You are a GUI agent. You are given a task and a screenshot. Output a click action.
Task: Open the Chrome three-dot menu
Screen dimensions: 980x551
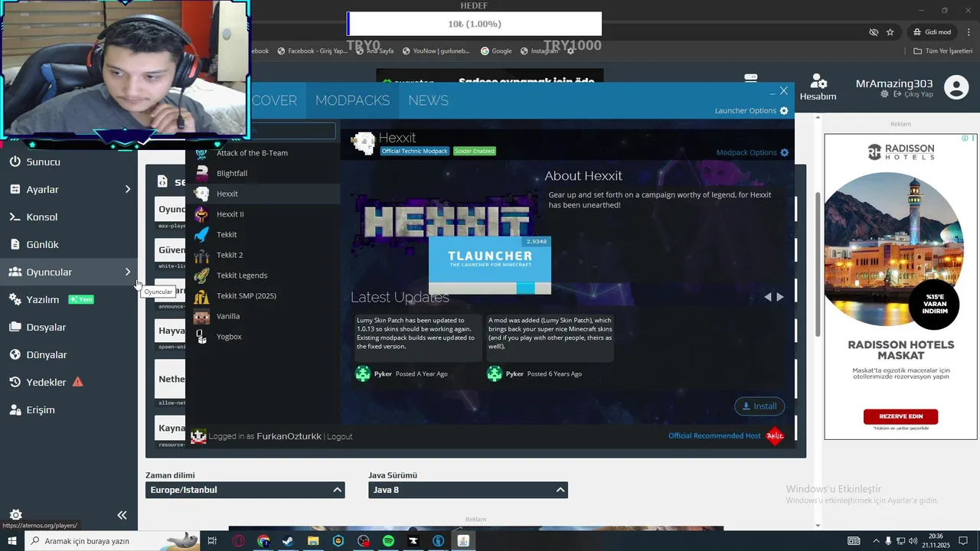tap(969, 32)
